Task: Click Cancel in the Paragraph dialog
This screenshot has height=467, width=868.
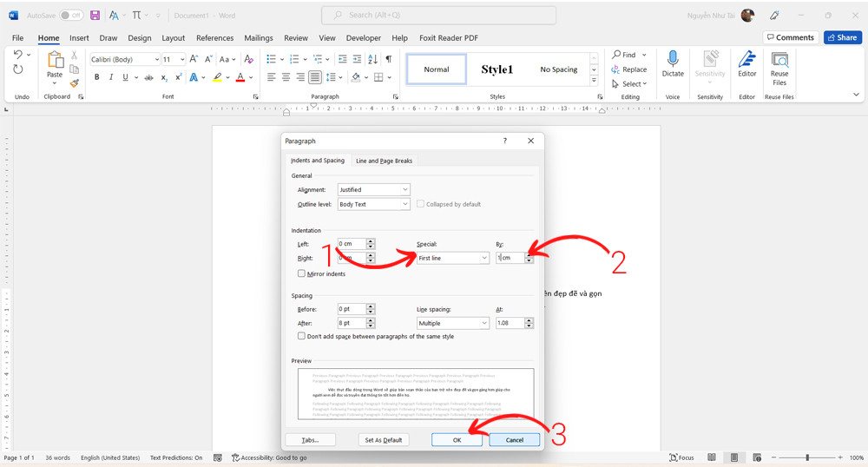Action: tap(514, 440)
